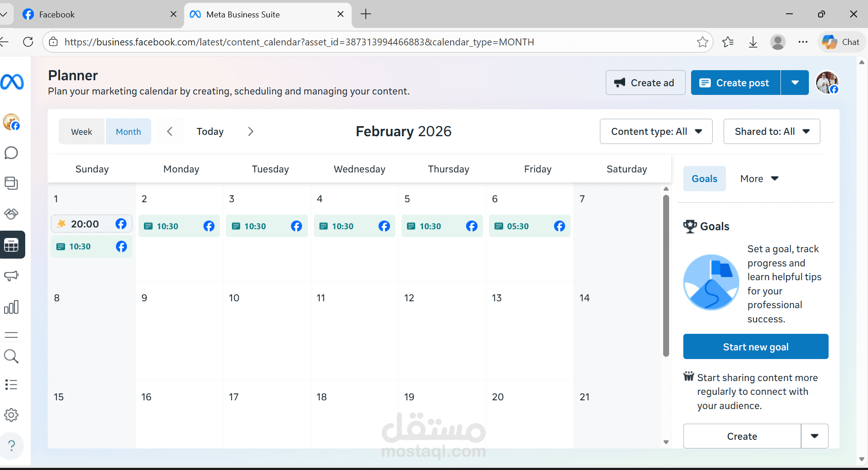This screenshot has height=470, width=868.
Task: Expand the Create post dropdown arrow
Action: pyautogui.click(x=795, y=83)
